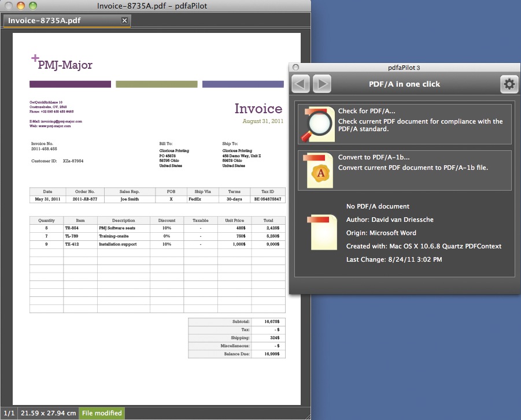Close the Invoice-8735A.pdf tab
Image resolution: width=521 pixels, height=420 pixels.
[124, 21]
